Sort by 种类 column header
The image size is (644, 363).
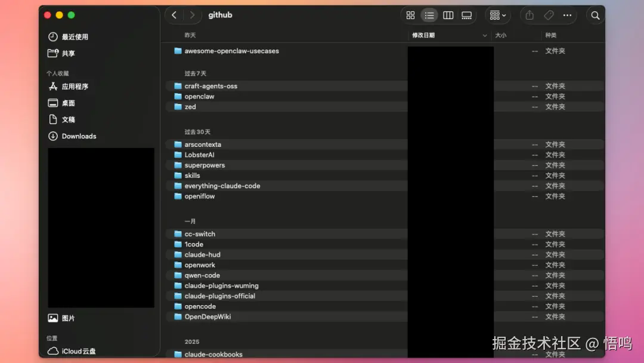click(551, 35)
